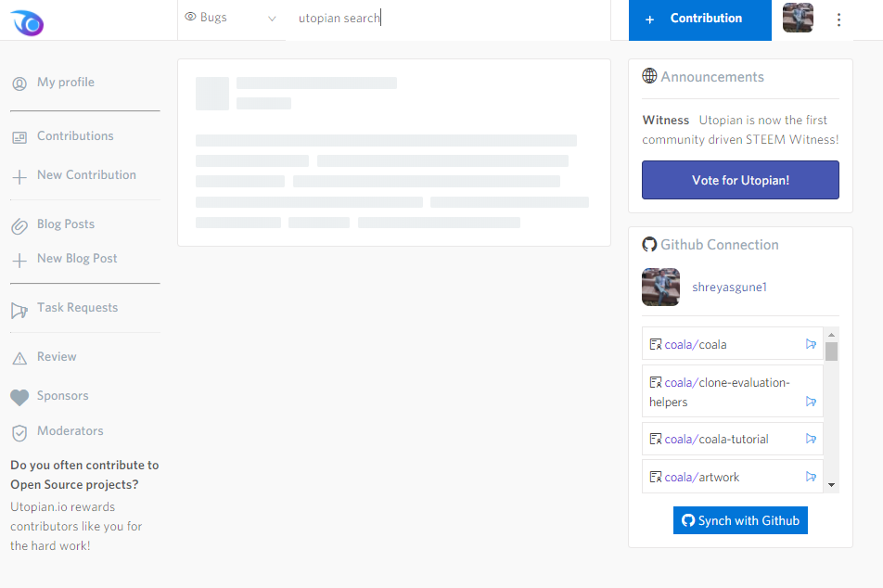
Task: Click task request icon for coala-tutorial
Action: click(811, 439)
